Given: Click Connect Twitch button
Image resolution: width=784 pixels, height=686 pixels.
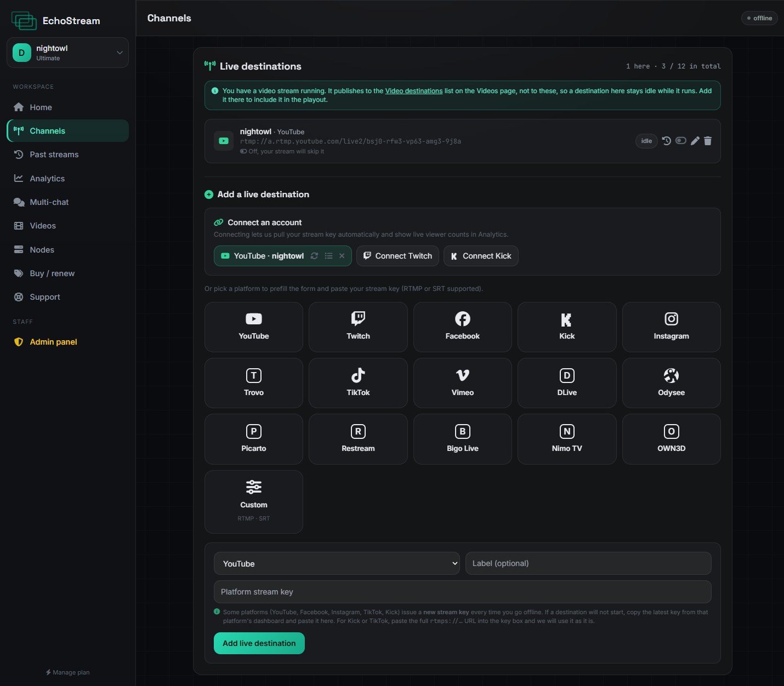Looking at the screenshot, I should coord(397,256).
